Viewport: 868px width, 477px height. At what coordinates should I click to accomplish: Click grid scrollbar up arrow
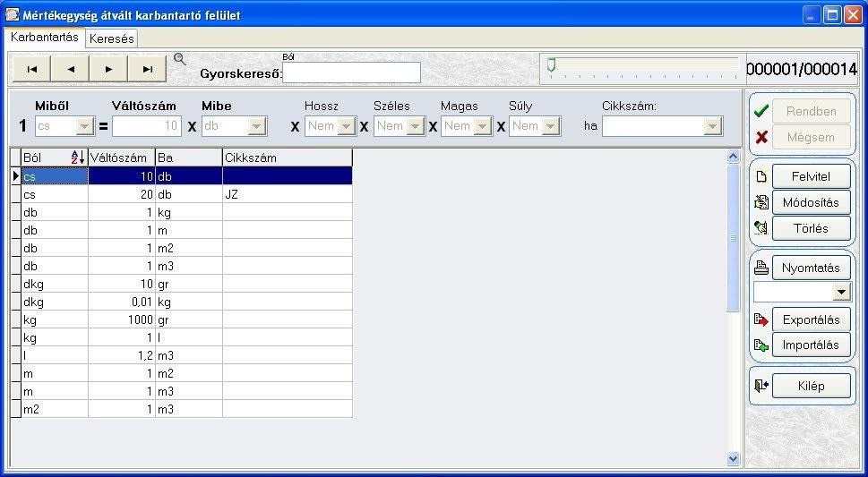[734, 157]
